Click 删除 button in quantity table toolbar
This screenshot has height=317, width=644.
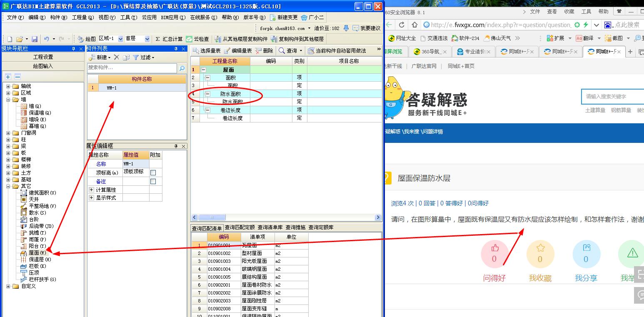click(x=264, y=50)
